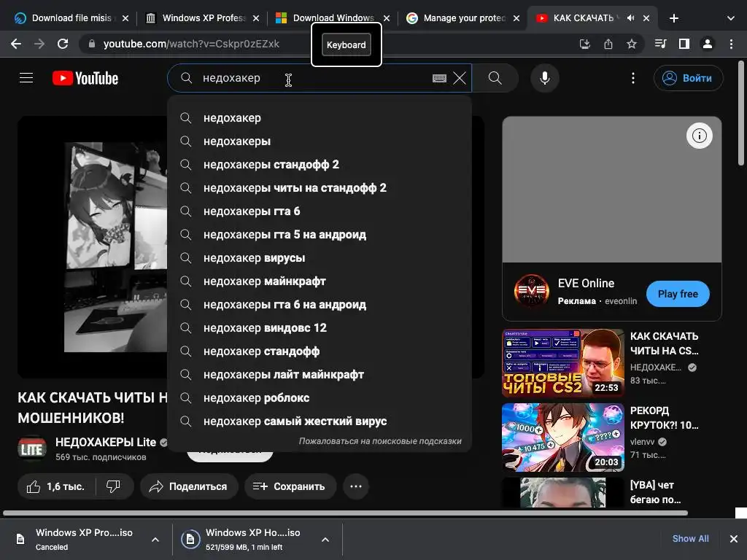Select suggestion недохакеры лайт майнкрафт
Image resolution: width=747 pixels, height=560 pixels.
pos(320,375)
